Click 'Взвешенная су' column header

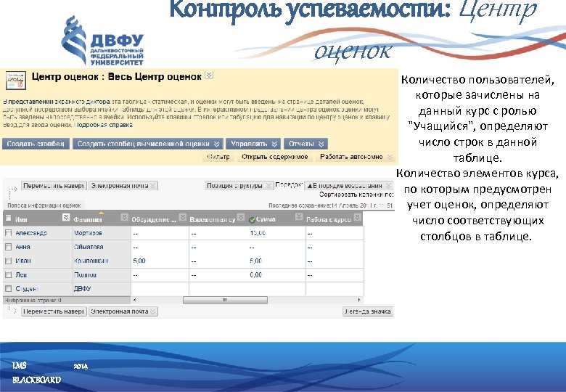[x=212, y=219]
